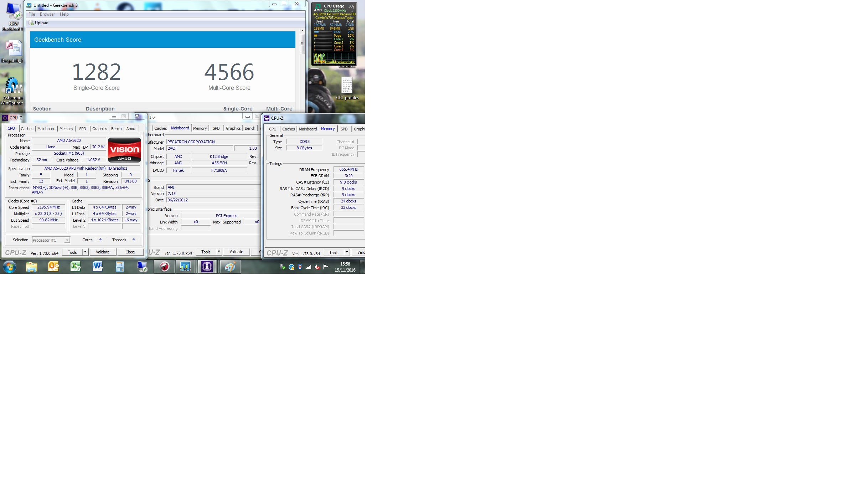Click the tray icon with yellow warning badge

291,267
